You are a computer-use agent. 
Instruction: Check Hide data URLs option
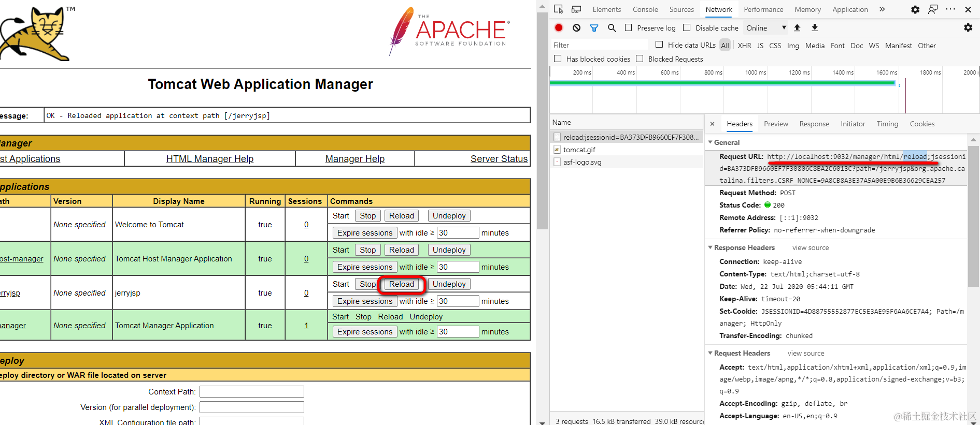[x=659, y=45]
